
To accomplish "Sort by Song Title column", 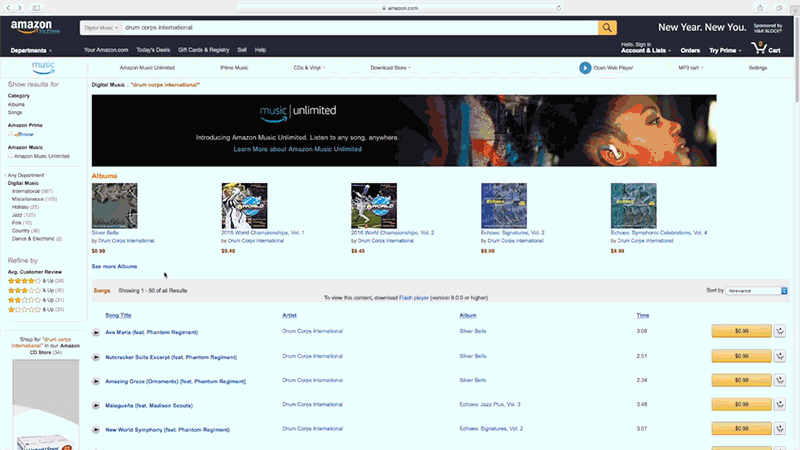I will 118,315.
